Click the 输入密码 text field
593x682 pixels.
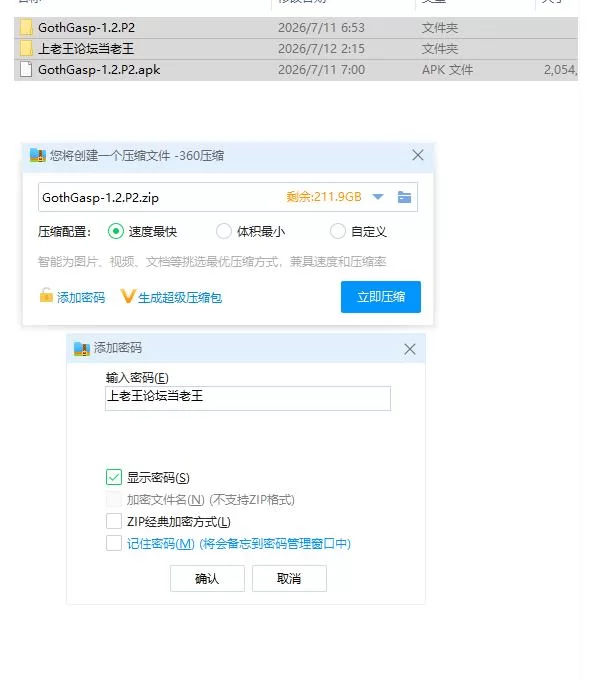248,398
